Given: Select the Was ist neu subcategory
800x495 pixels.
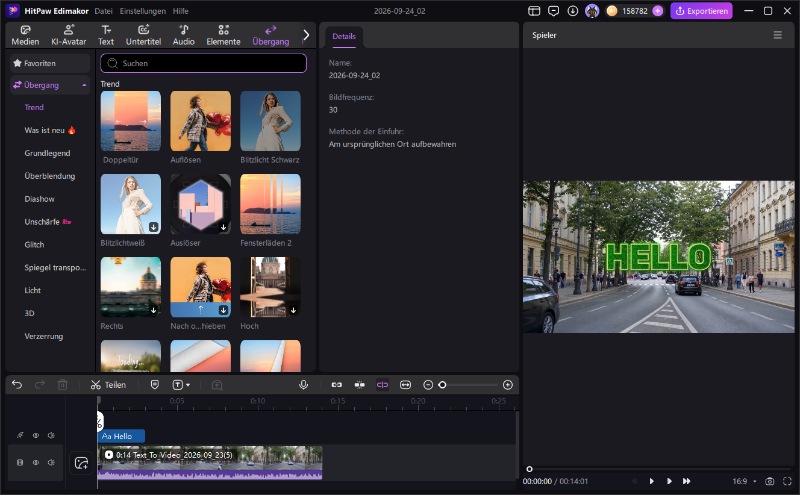Looking at the screenshot, I should [x=50, y=130].
